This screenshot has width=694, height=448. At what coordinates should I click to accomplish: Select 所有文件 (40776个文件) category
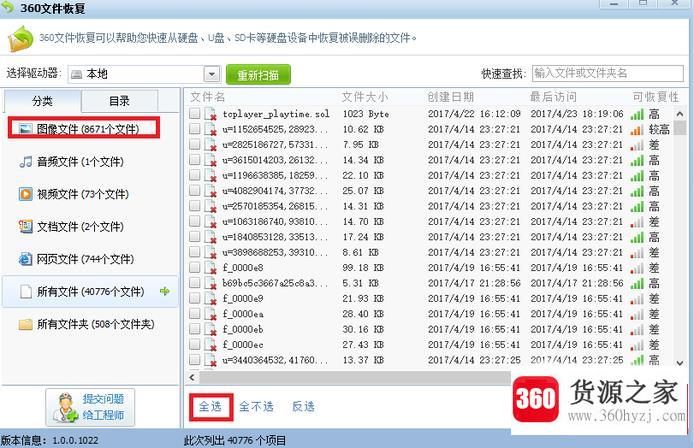90,291
